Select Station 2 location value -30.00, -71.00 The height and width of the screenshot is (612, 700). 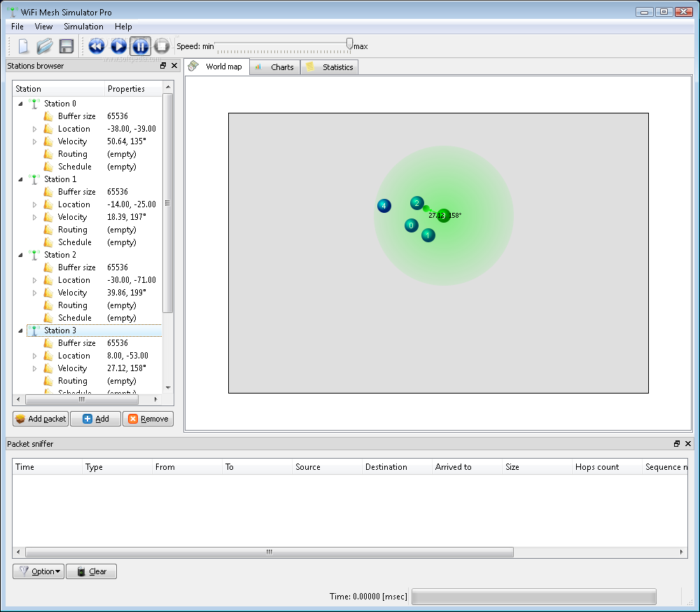click(132, 280)
